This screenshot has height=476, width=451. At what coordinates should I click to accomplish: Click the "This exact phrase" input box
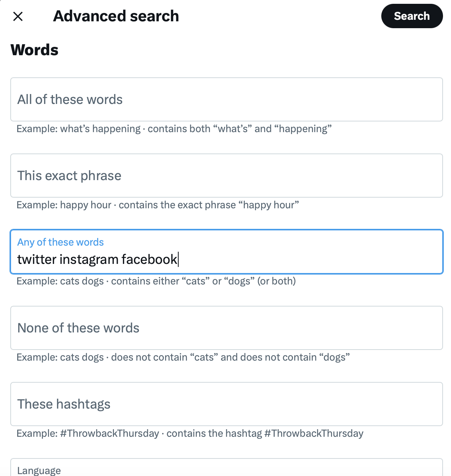[x=226, y=176]
